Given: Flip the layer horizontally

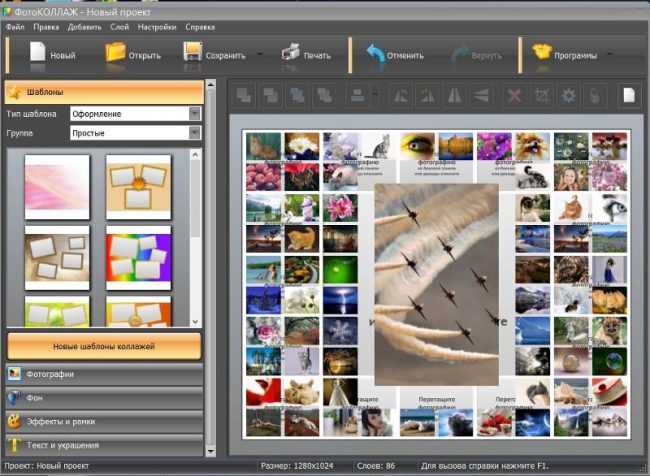Looking at the screenshot, I should [x=455, y=95].
